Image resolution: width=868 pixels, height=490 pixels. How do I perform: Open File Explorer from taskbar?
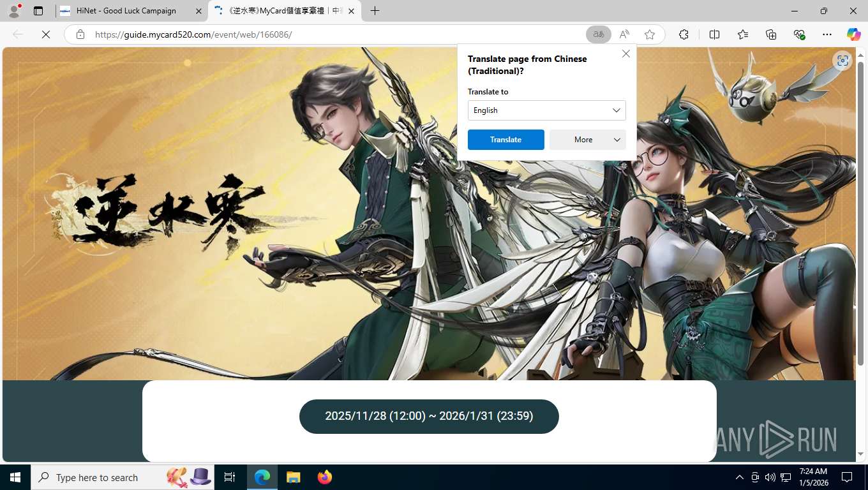tap(293, 477)
